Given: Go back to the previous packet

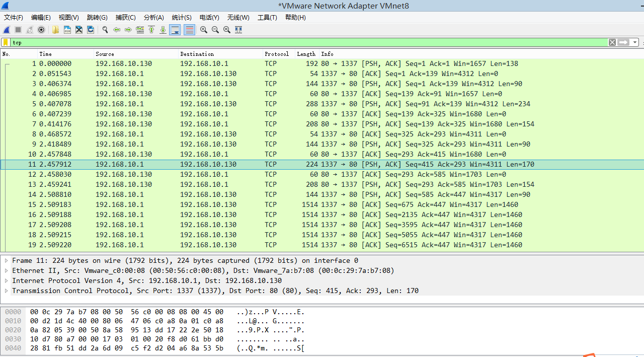Looking at the screenshot, I should [117, 30].
